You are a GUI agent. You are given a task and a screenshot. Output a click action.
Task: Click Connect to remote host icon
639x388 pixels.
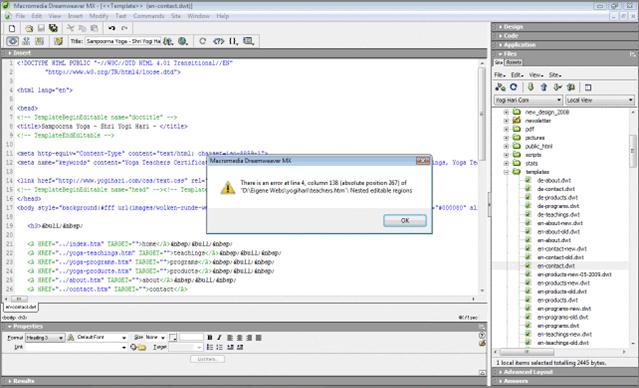point(500,87)
